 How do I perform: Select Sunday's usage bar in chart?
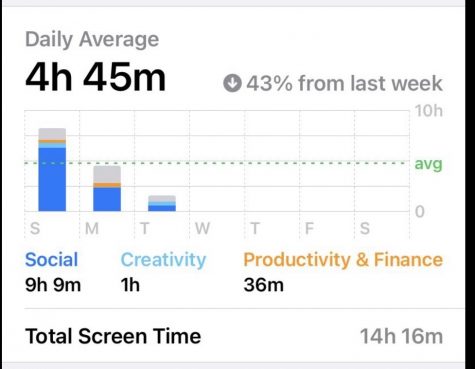tap(52, 170)
